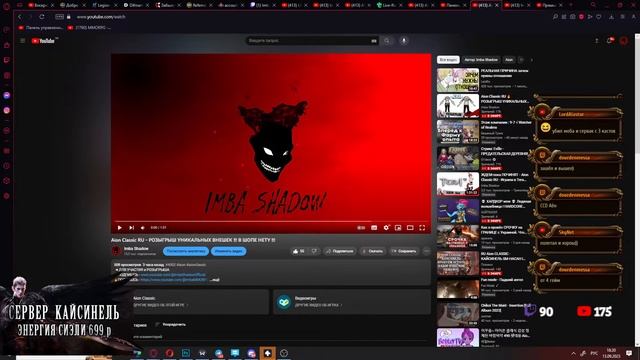
Task: Open the Aion Classic game card
Action: (x=200, y=302)
